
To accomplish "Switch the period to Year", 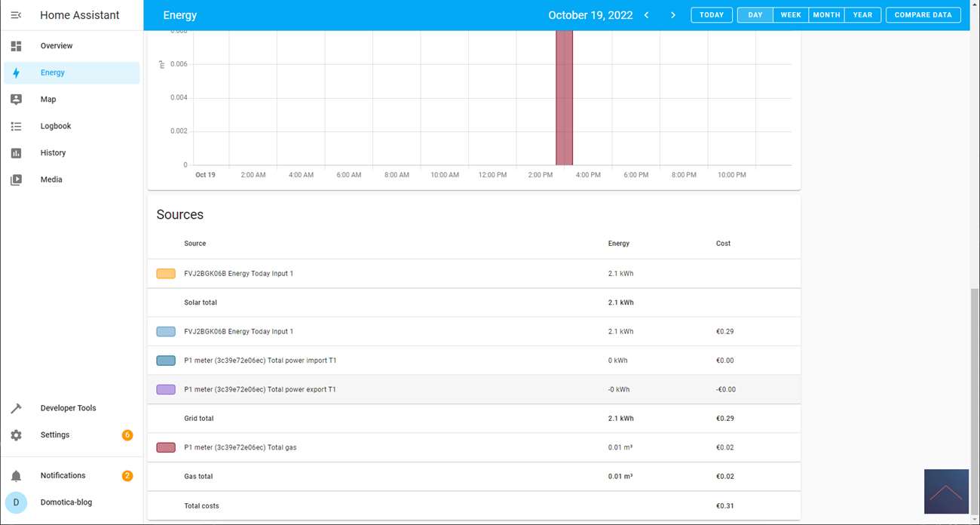I will [x=862, y=15].
